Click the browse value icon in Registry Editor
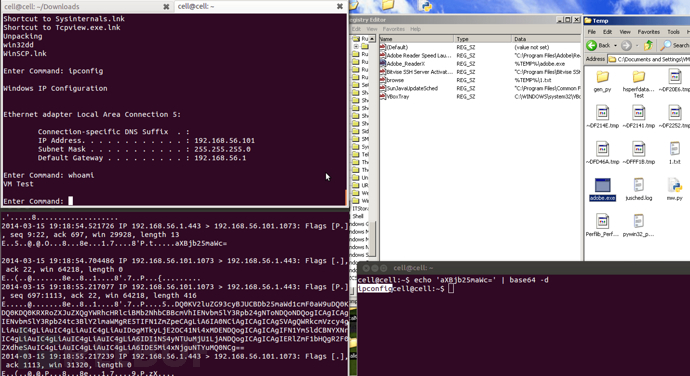 (x=383, y=80)
